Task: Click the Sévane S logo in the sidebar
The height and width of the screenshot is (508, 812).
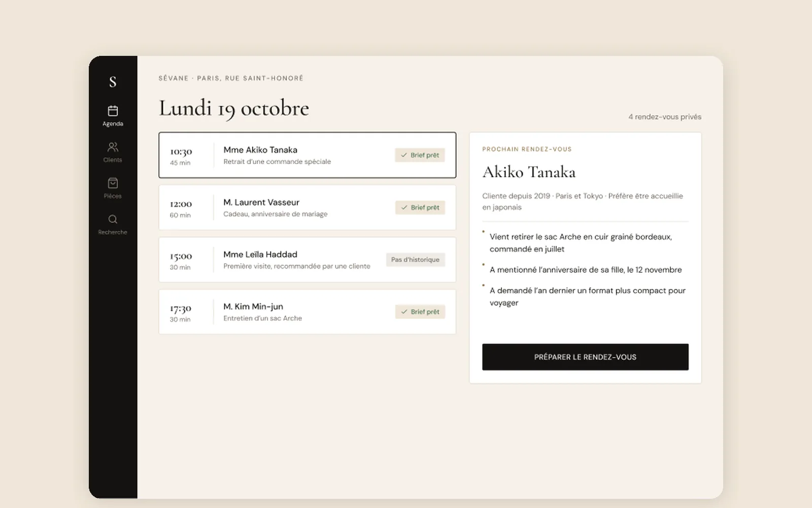Action: (113, 81)
